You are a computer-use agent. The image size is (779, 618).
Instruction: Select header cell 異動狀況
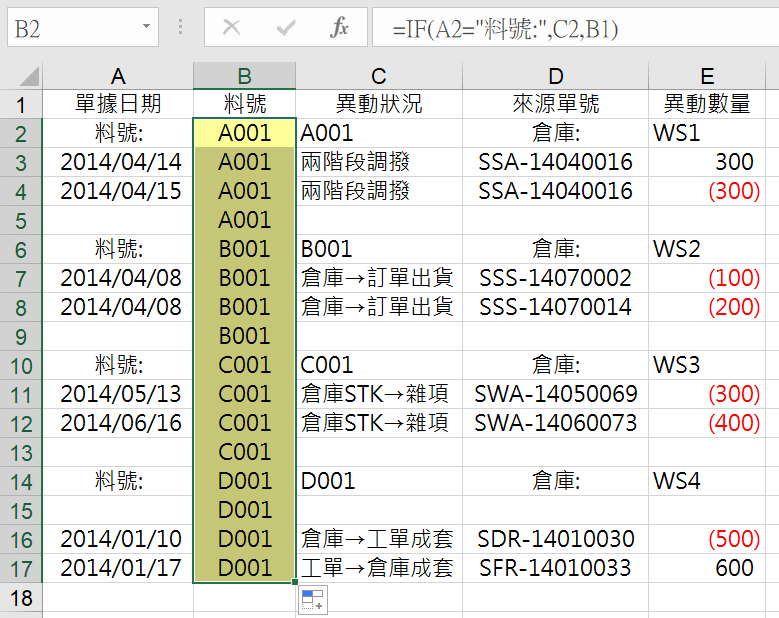pos(379,104)
